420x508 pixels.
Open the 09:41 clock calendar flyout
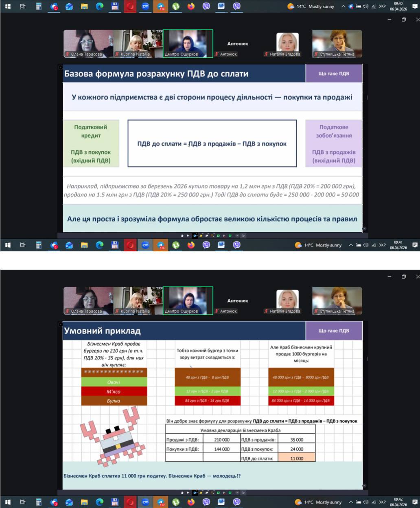click(x=398, y=245)
